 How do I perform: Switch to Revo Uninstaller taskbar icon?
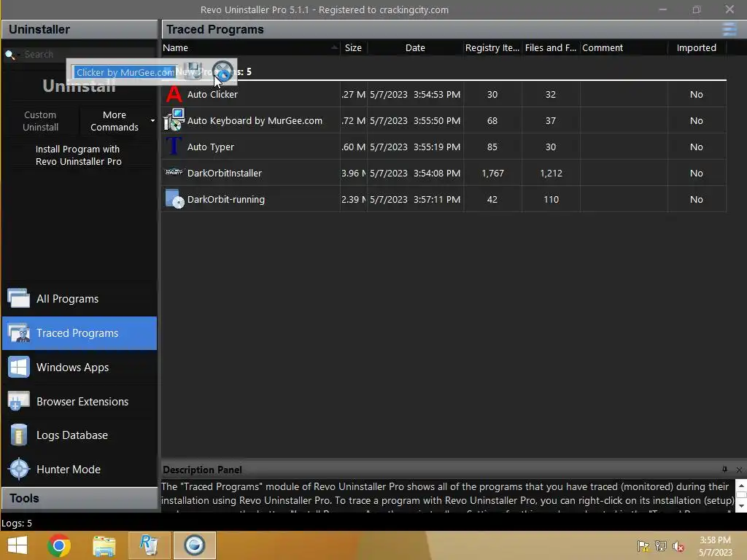149,545
